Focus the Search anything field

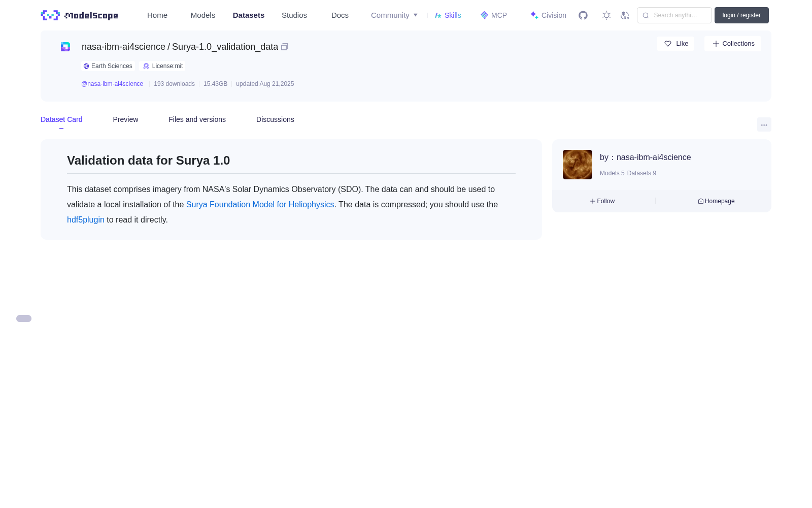point(674,15)
